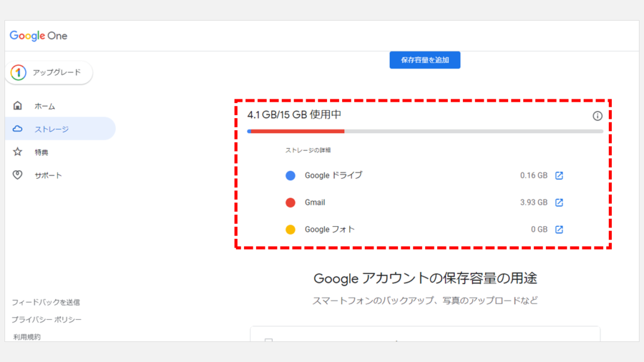Open 利用規約 link
Image resolution: width=644 pixels, height=362 pixels.
click(26, 337)
